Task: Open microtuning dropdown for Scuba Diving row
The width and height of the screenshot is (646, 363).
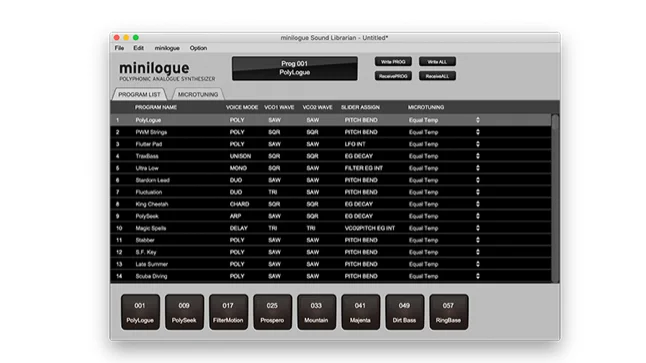Action: (x=478, y=276)
